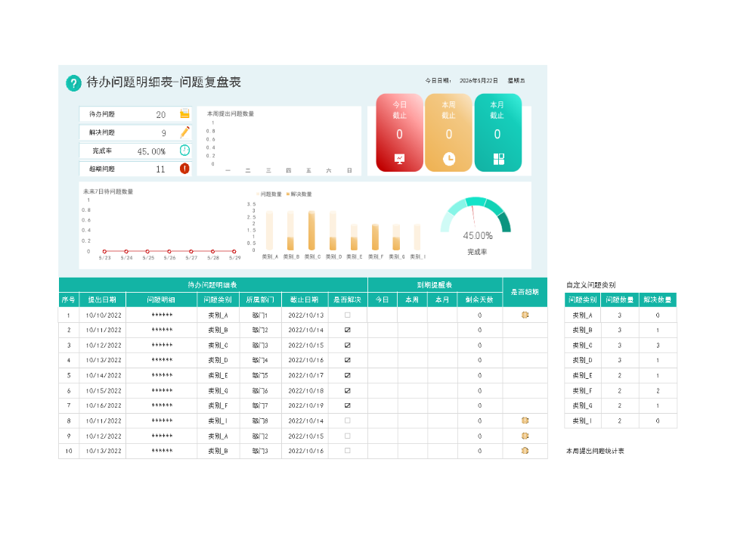756x537 pixels.
Task: Select the 2022/10/18 deadline cell
Action: click(305, 391)
